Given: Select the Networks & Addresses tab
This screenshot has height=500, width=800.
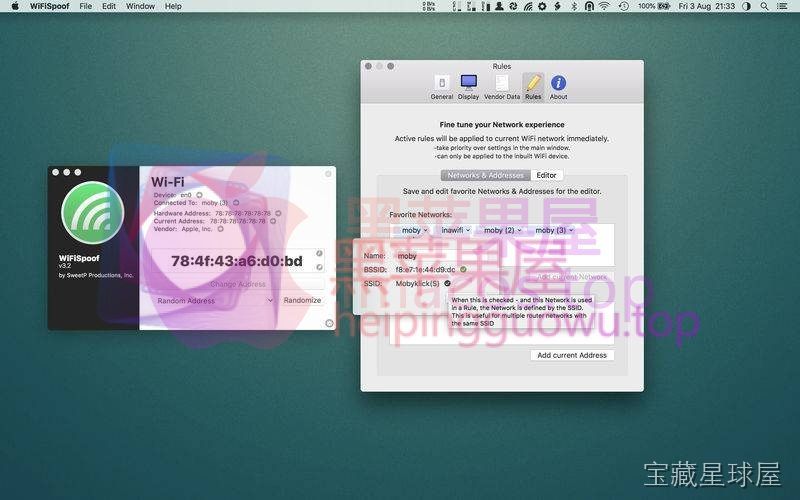Looking at the screenshot, I should pos(486,175).
